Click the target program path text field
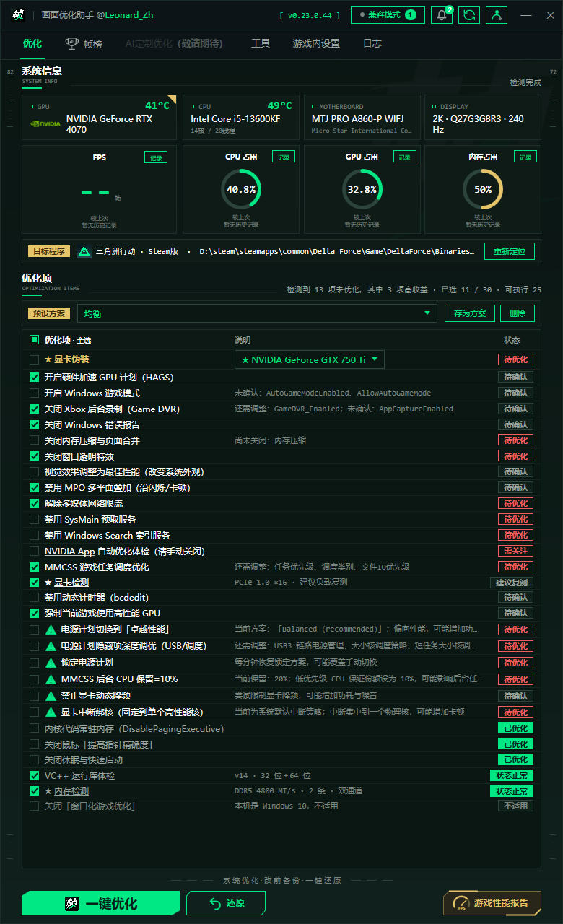This screenshot has height=924, width=563. pos(337,251)
